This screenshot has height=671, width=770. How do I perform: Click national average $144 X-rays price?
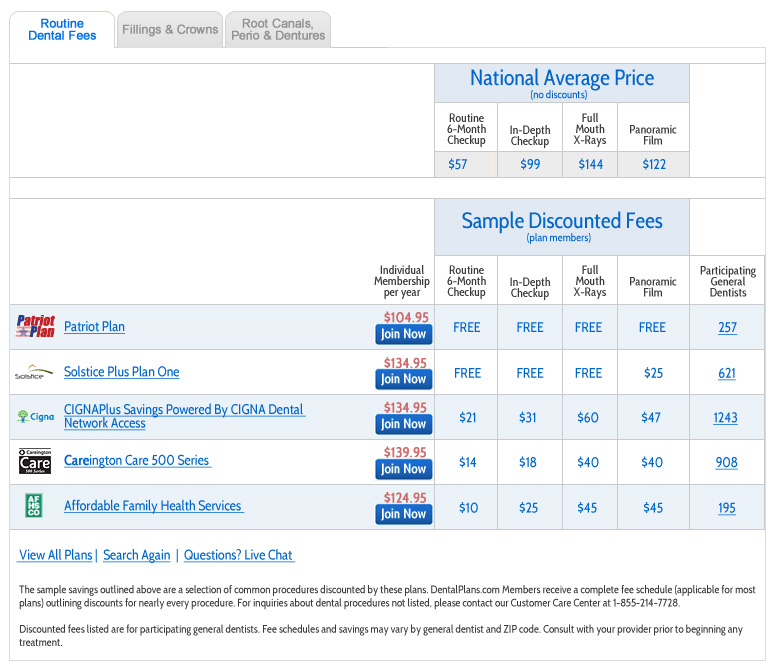click(x=590, y=164)
